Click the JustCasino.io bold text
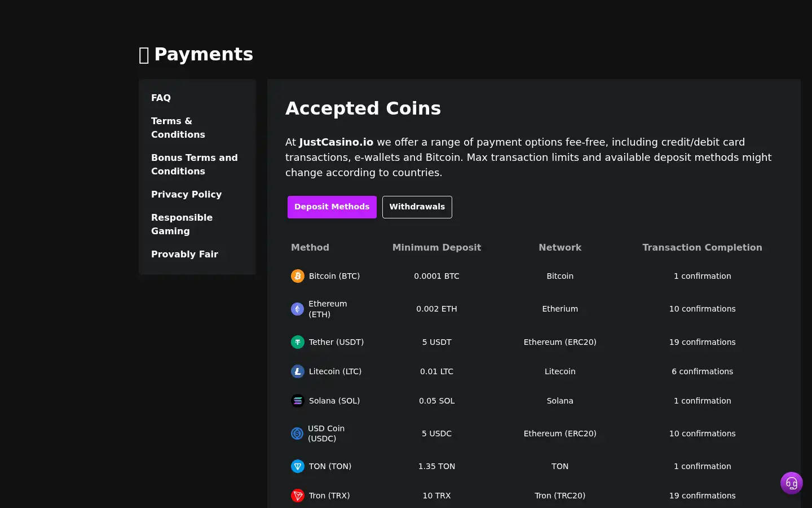812x508 pixels. (336, 142)
